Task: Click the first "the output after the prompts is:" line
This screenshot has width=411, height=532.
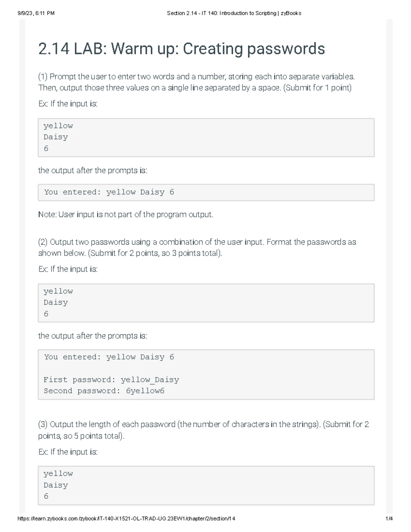Action: 92,170
